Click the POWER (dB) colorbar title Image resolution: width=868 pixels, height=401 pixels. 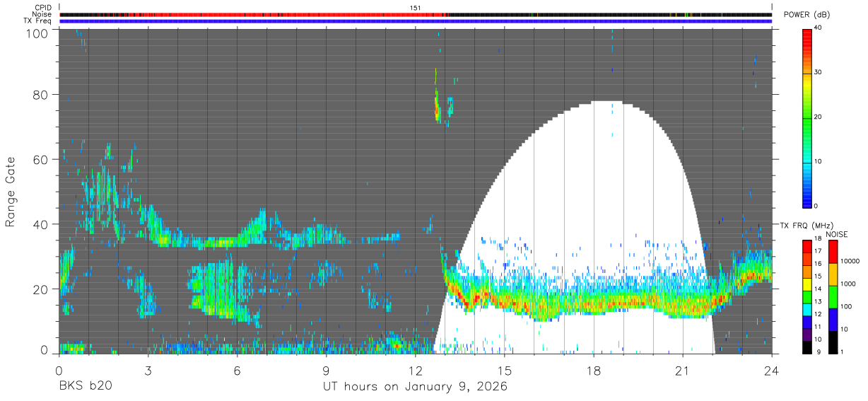(807, 15)
